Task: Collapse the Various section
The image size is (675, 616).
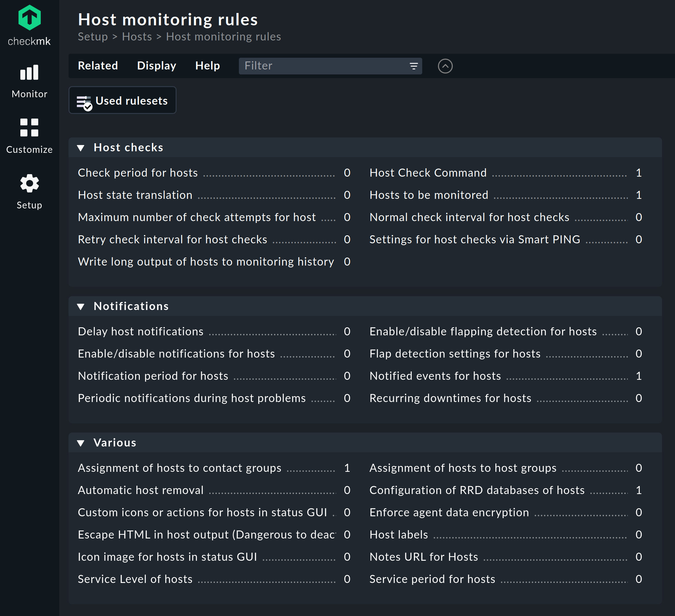Action: (x=81, y=442)
